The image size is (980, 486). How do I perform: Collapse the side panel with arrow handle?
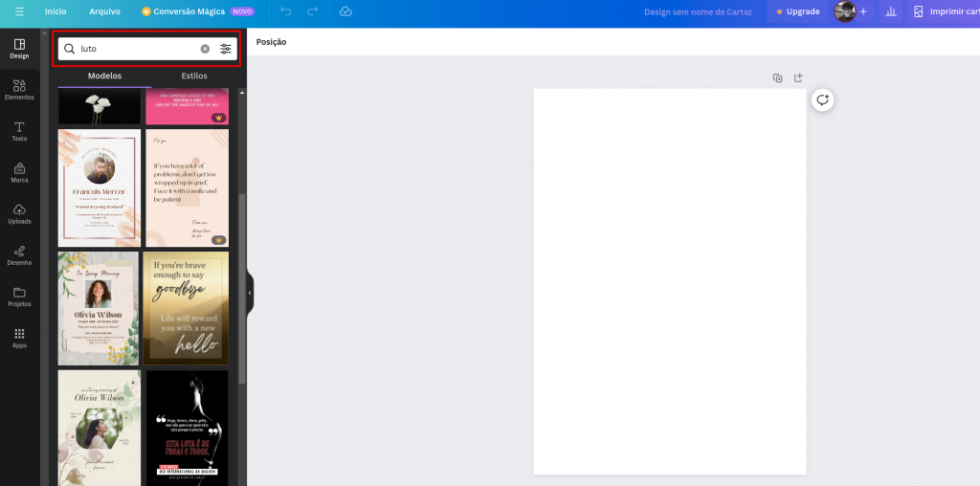tap(250, 293)
